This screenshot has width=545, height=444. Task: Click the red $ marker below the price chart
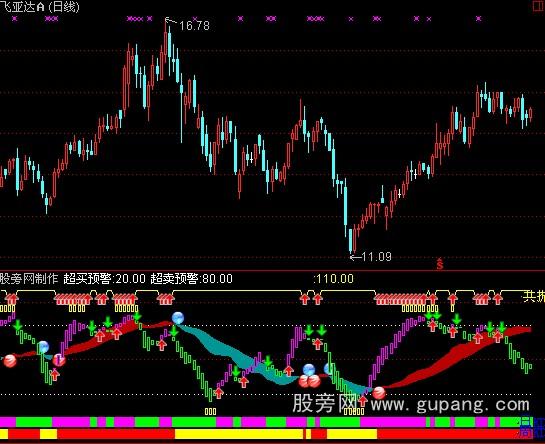pyautogui.click(x=440, y=264)
